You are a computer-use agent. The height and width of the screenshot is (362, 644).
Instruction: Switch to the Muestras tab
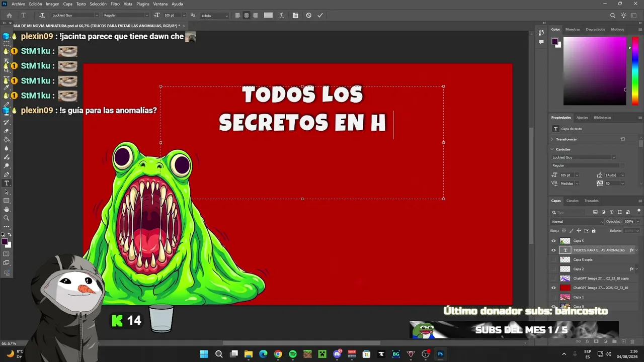(573, 29)
